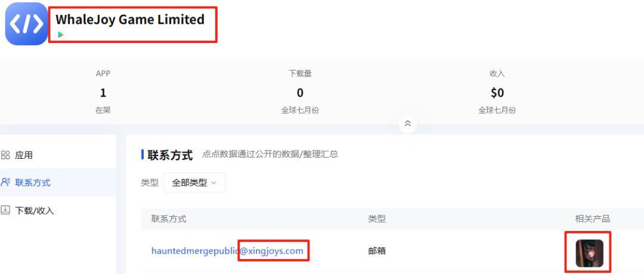Click the 下载量 download stat showing 0
The width and height of the screenshot is (644, 274).
[x=300, y=93]
